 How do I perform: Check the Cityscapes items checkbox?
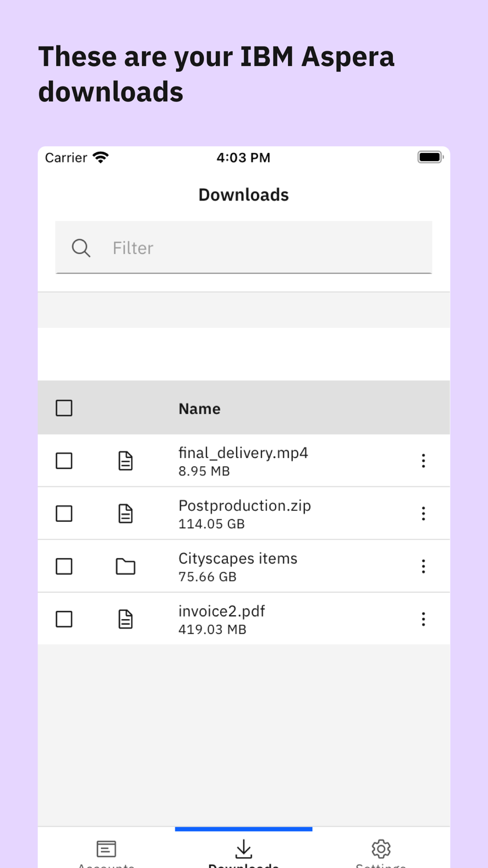64,566
